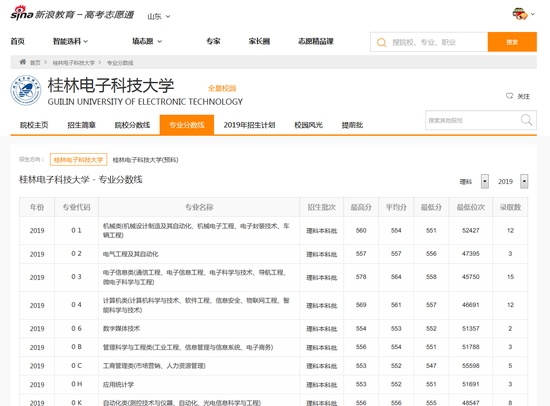550x406 pixels.
Task: Click the 关注 follow heart icon
Action: pos(509,96)
